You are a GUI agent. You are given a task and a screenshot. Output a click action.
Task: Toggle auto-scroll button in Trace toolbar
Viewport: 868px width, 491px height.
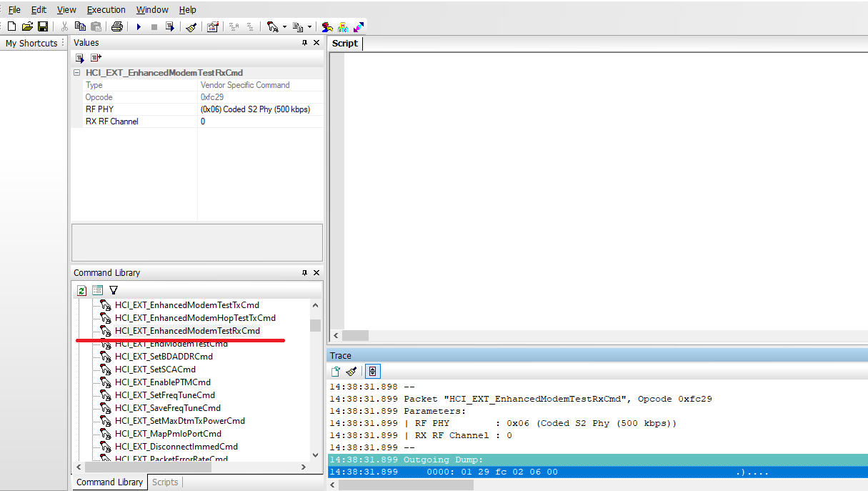pos(372,372)
